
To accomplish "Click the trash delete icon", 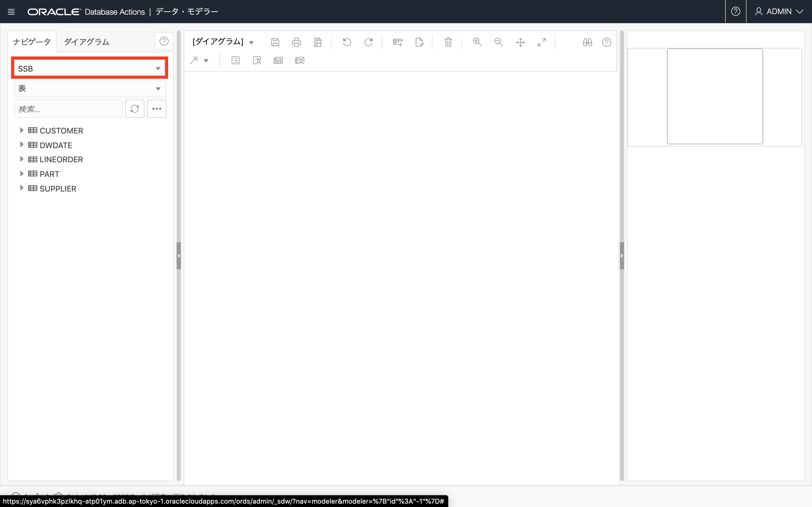I will (x=448, y=42).
